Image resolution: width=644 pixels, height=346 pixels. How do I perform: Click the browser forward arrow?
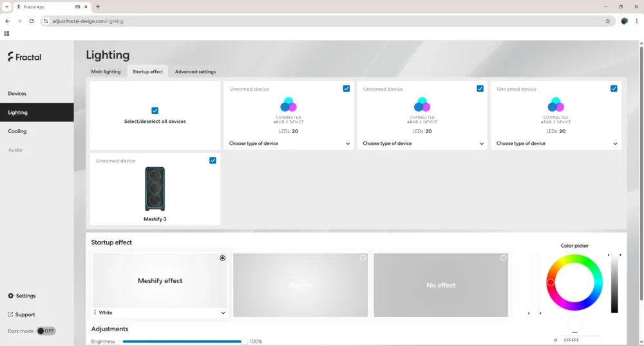[19, 21]
